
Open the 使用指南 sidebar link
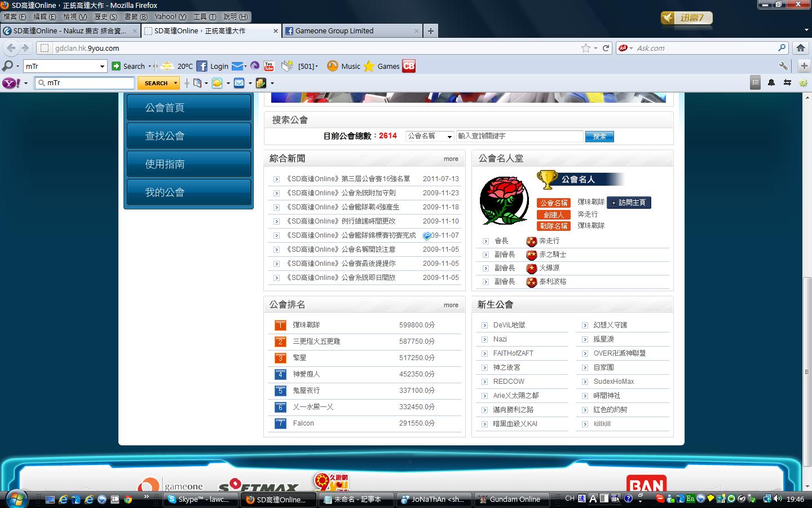189,164
